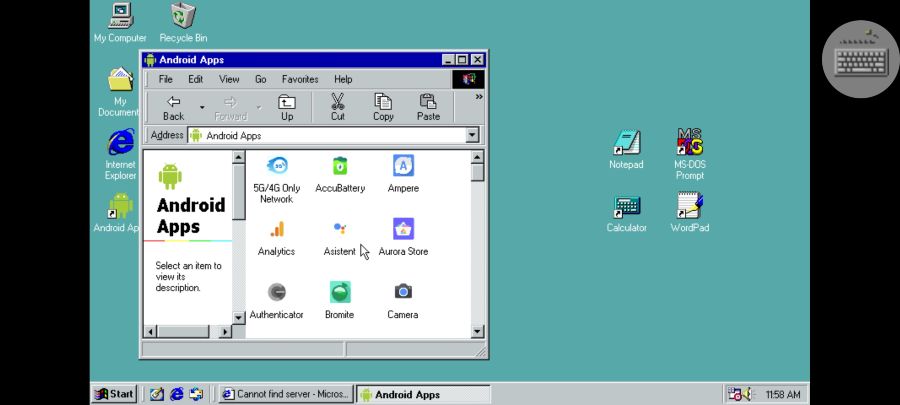
Task: Minimize the Android Apps window
Action: 449,60
